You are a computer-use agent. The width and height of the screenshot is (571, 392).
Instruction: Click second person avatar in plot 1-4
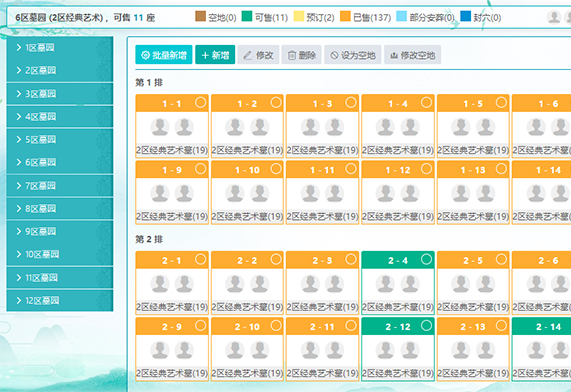[x=410, y=127]
